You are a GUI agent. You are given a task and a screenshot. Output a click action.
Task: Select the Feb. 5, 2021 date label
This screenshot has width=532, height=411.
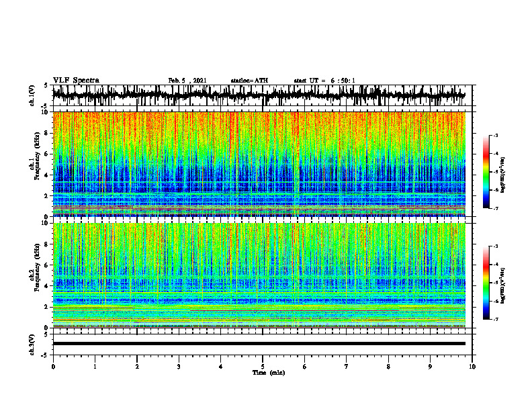coord(187,81)
